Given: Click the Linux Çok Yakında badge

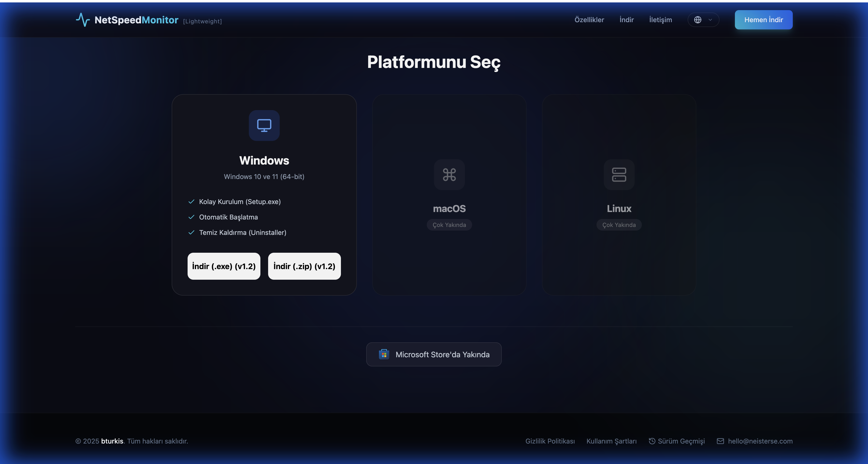Looking at the screenshot, I should point(619,225).
